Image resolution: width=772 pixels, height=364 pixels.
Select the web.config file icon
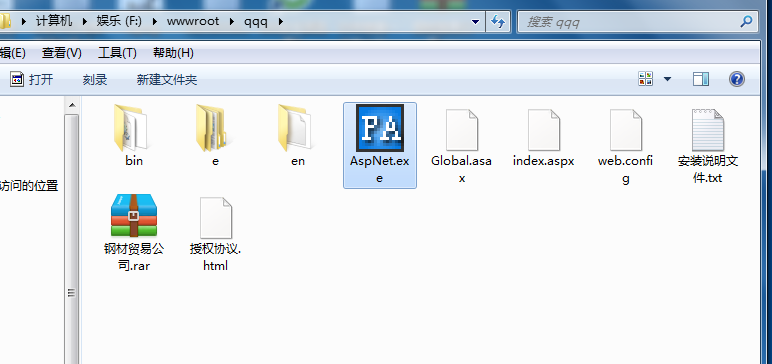pos(626,130)
